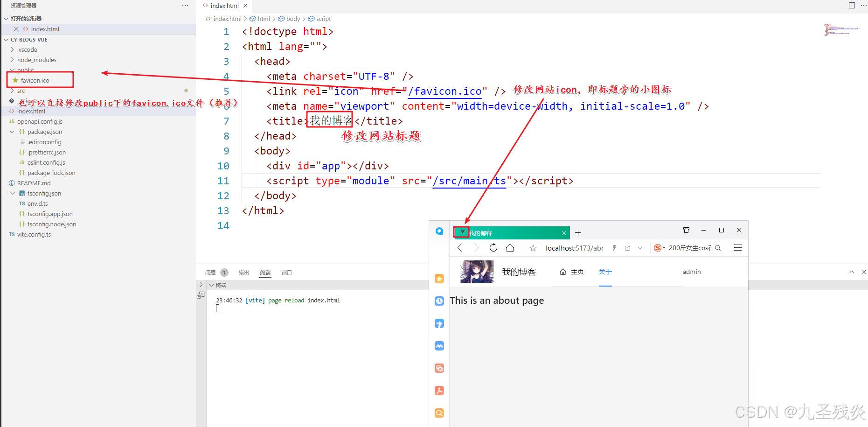Image resolution: width=868 pixels, height=427 pixels.
Task: Select the index.html editor tab
Action: pos(224,6)
